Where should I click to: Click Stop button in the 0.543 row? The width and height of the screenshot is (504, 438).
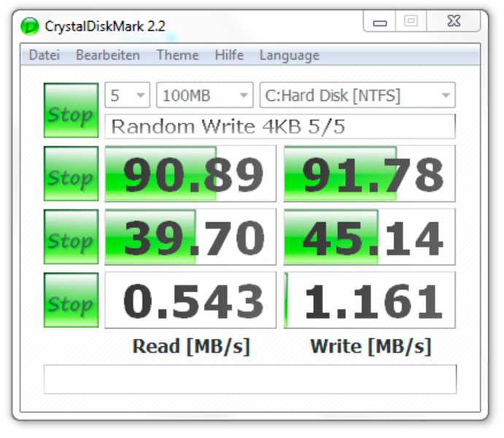pyautogui.click(x=71, y=300)
